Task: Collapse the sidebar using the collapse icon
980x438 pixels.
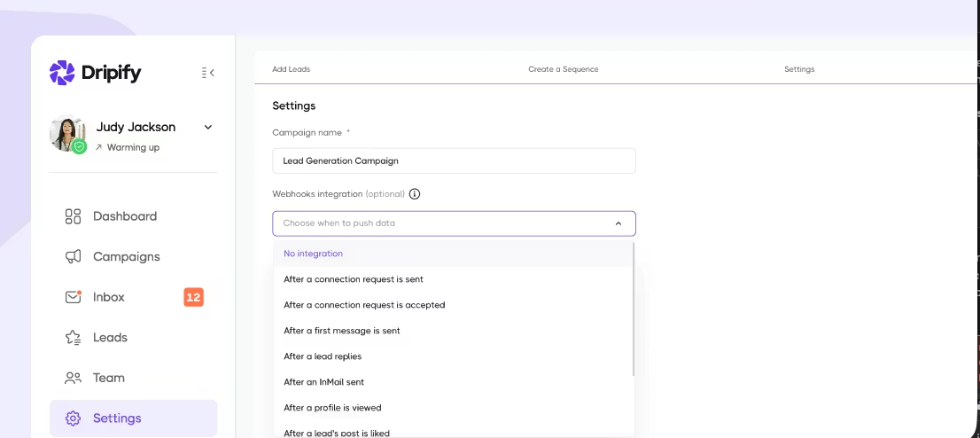Action: pos(208,73)
